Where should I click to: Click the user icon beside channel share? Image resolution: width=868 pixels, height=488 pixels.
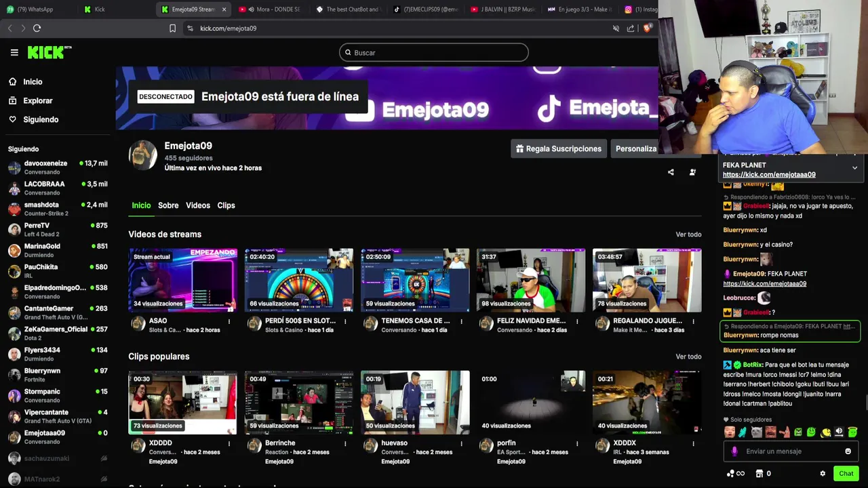692,172
